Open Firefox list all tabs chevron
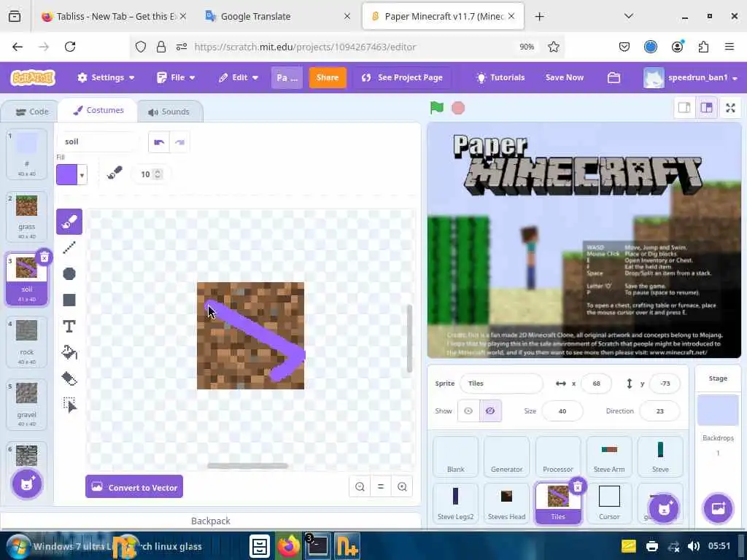Screen dimensions: 747x560 (x=628, y=16)
